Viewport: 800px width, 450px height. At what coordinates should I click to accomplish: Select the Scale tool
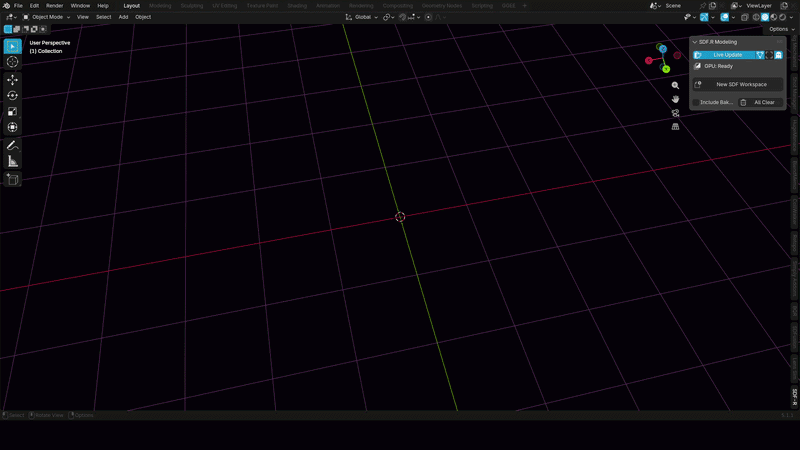point(13,112)
